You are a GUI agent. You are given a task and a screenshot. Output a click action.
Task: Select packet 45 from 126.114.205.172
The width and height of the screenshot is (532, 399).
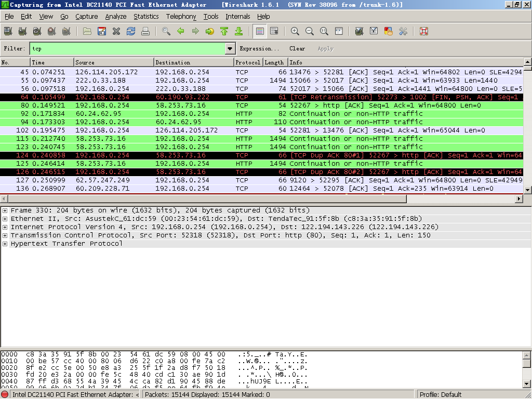pyautogui.click(x=262, y=72)
